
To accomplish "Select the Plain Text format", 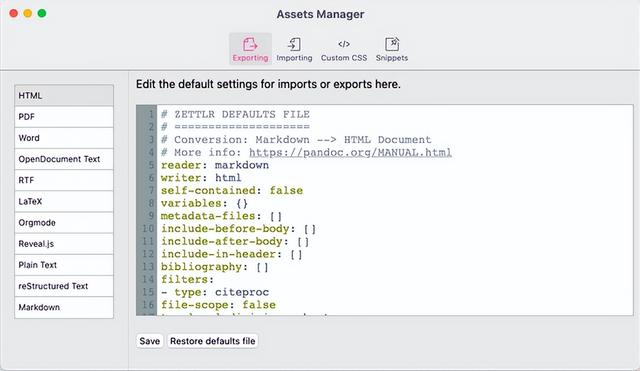I will [64, 265].
